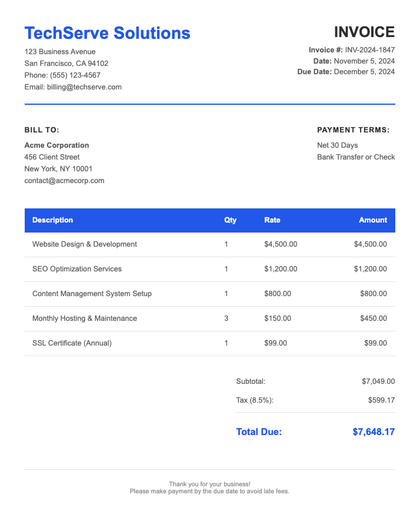The image size is (420, 511).
Task: Click the Due Date December 5, 2024
Action: (x=364, y=72)
